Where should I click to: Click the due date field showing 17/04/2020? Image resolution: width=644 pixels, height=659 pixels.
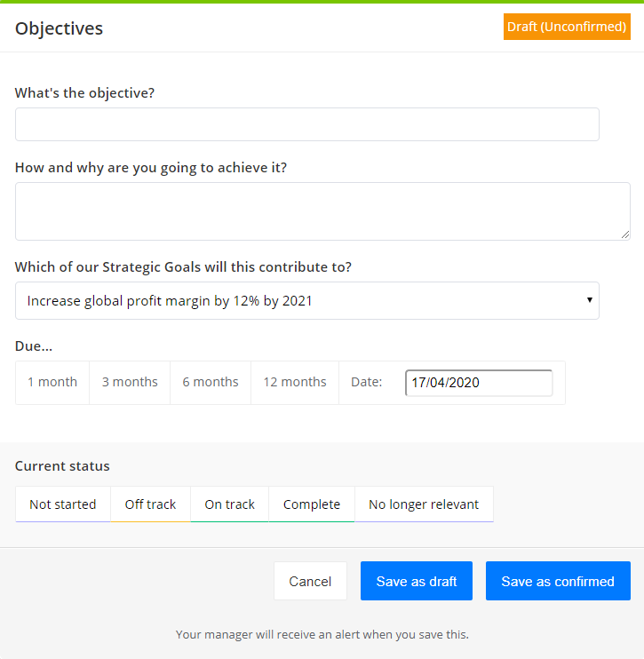(479, 383)
